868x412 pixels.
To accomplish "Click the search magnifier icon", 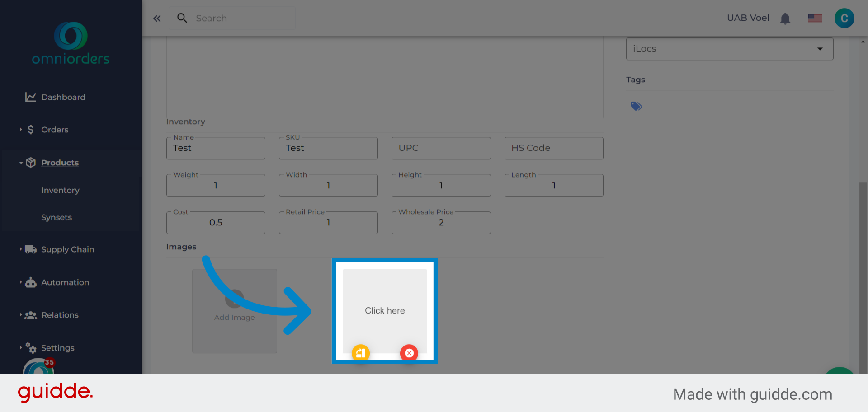I will coord(182,18).
